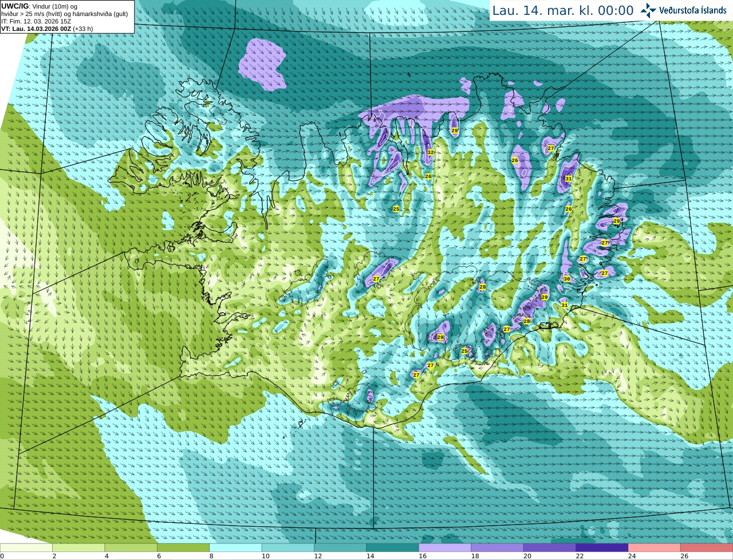Pick the 16–18 m/s lavender legend swatch
Image resolution: width=733 pixels, height=560 pixels.
coord(445,548)
